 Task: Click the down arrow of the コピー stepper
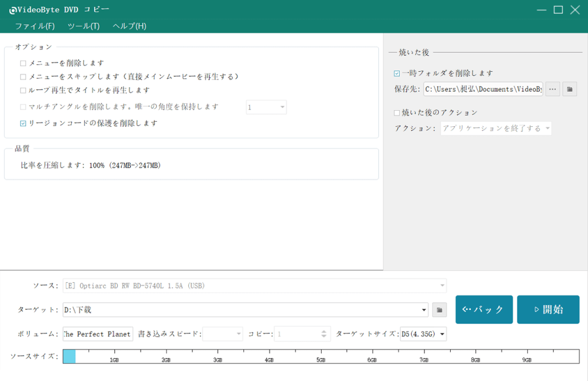[x=323, y=336]
